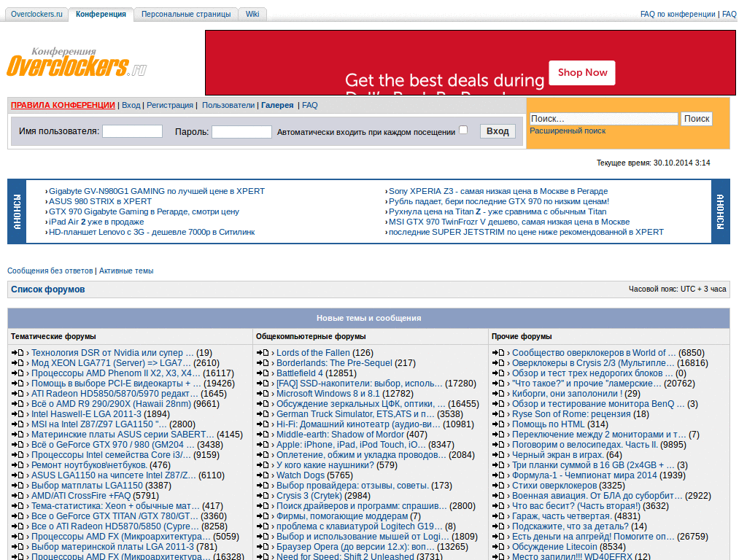Click Shop Now in the ad banner
Image resolution: width=747 pixels, height=560 pixels.
click(x=582, y=72)
